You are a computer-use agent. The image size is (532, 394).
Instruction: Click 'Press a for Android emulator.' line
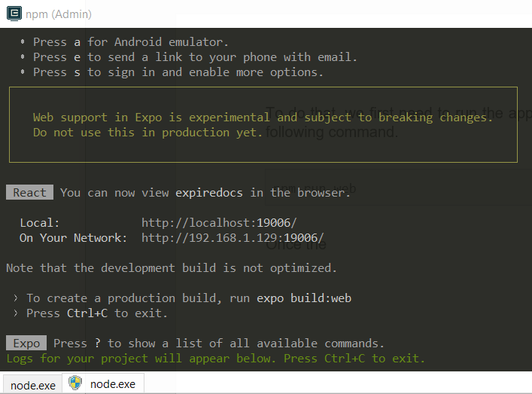click(x=131, y=42)
